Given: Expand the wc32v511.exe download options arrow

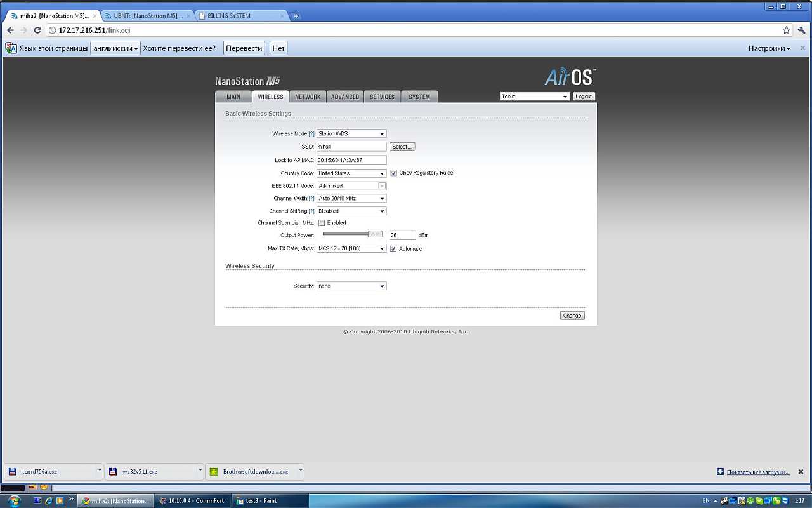Looking at the screenshot, I should tap(200, 472).
